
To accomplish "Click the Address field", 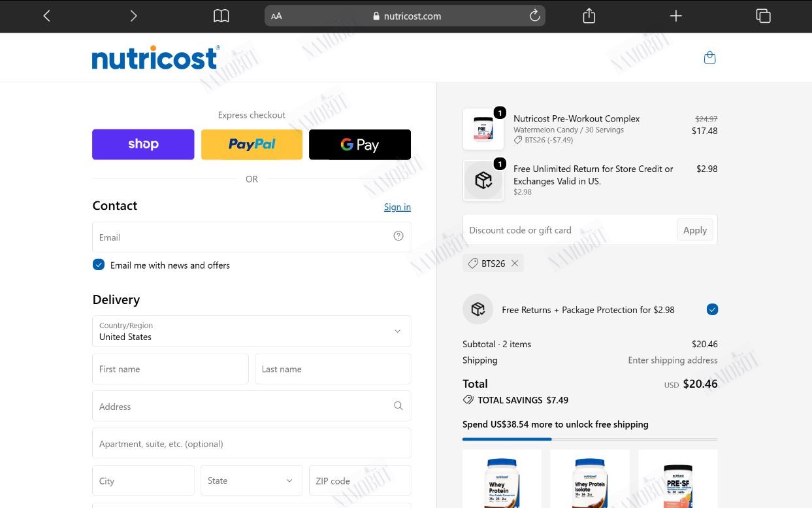I will [252, 406].
